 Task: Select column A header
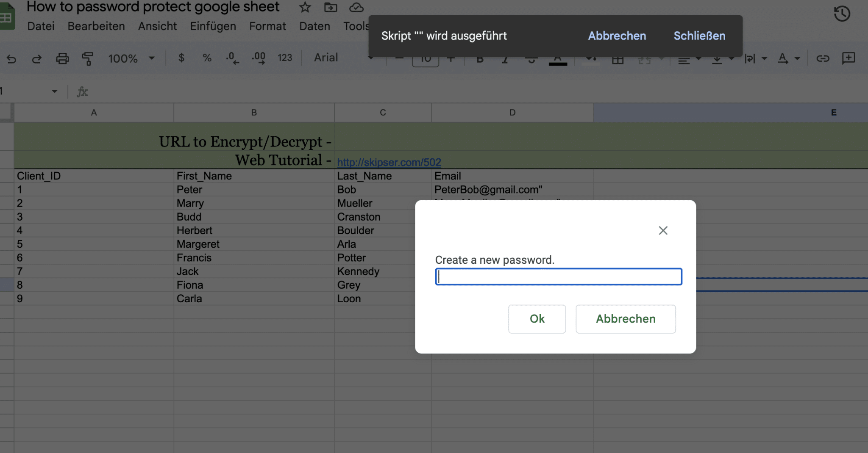(94, 113)
